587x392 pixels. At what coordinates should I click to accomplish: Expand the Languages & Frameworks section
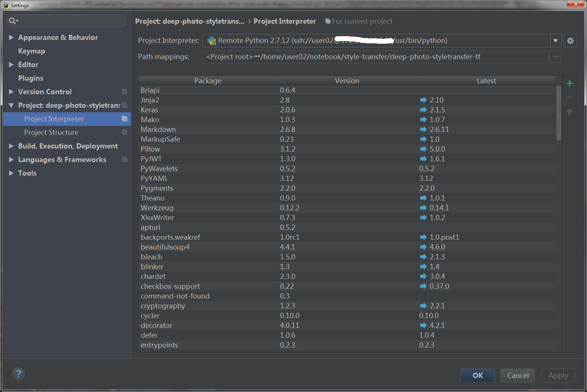(11, 159)
